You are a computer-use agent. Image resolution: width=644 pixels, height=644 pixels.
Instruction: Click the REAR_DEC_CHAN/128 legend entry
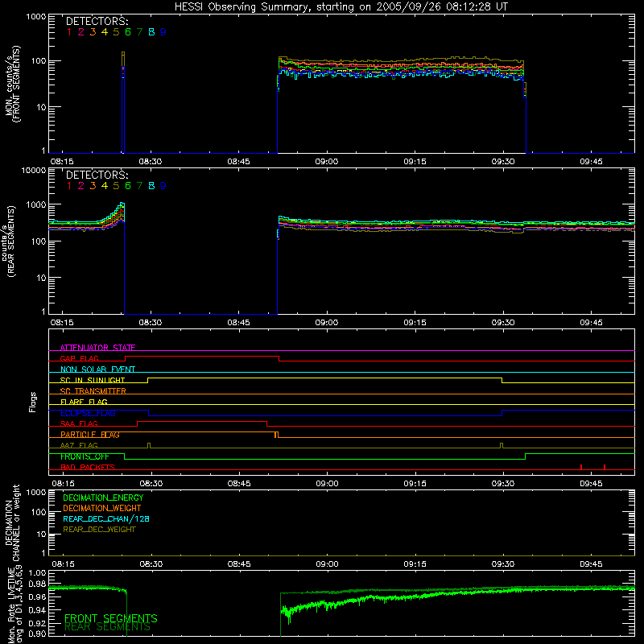pyautogui.click(x=106, y=518)
